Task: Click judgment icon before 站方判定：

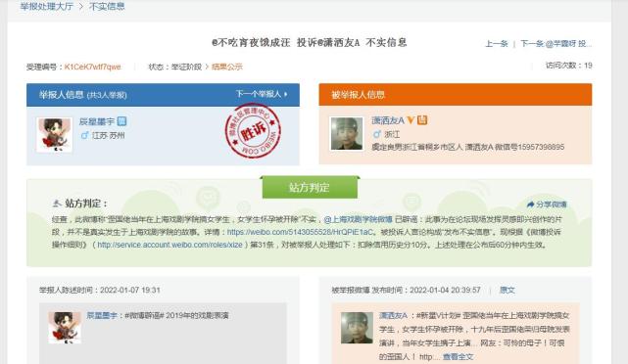Action: click(x=57, y=204)
